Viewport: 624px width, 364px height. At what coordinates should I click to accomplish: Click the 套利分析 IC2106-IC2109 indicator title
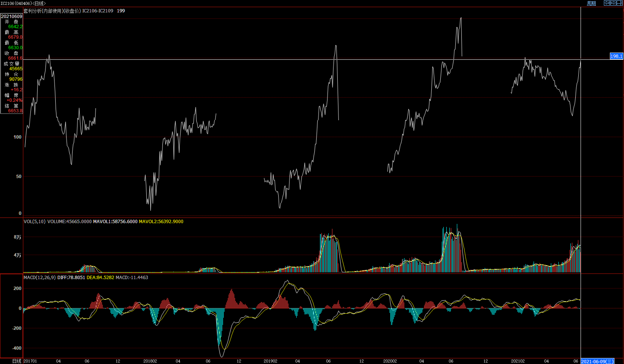[x=68, y=11]
